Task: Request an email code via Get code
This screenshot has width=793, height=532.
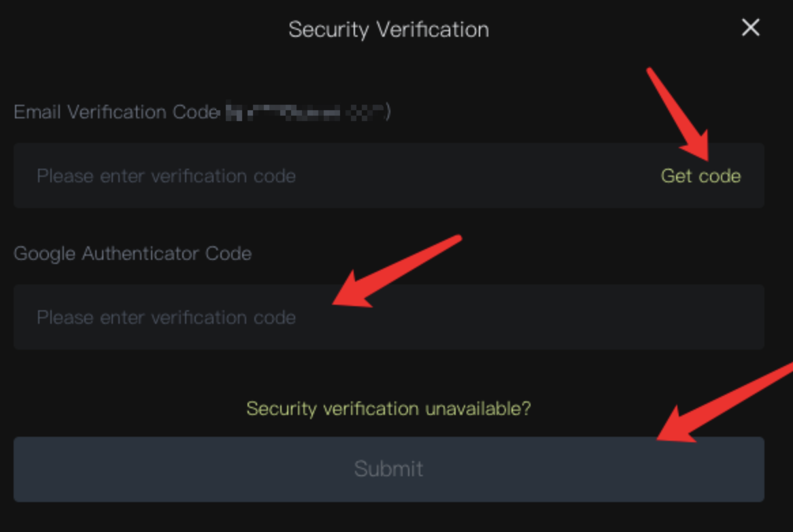Action: click(x=701, y=176)
